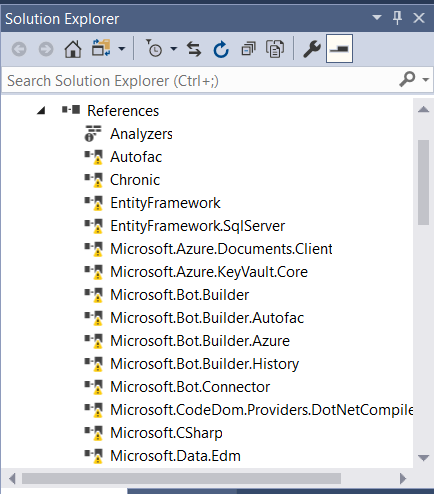434x494 pixels.
Task: Select Microsoft.Azure.KeyVault.Core reference
Action: click(209, 272)
